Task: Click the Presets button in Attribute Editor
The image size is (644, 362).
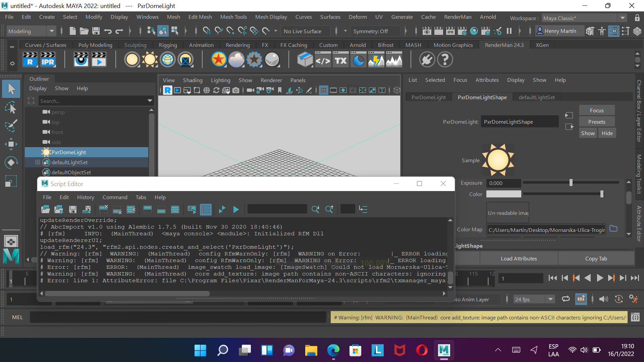Action: (597, 122)
